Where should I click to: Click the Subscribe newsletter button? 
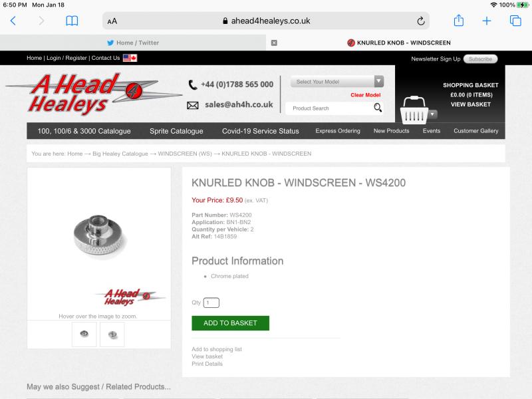[480, 59]
